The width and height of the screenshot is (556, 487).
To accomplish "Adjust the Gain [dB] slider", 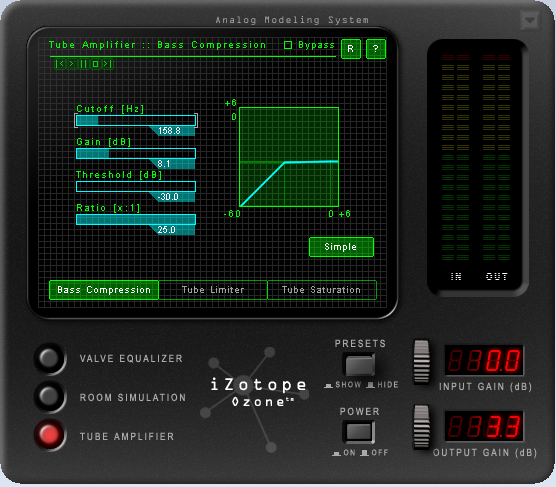I will point(136,153).
